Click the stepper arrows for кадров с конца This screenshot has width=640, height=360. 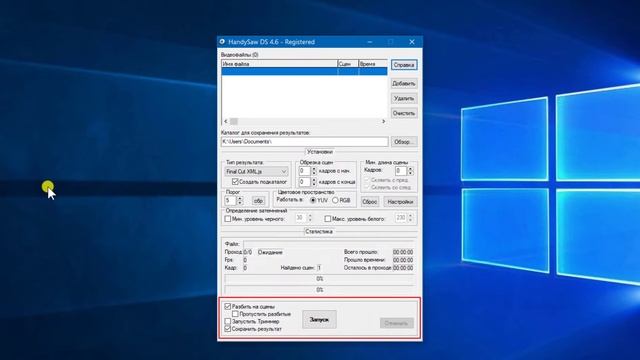314,182
